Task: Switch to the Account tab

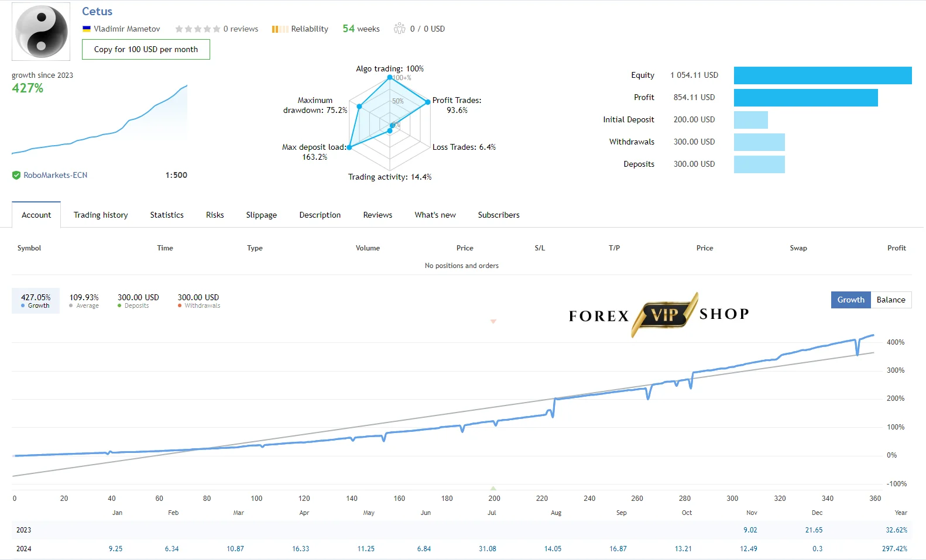Action: [x=36, y=215]
